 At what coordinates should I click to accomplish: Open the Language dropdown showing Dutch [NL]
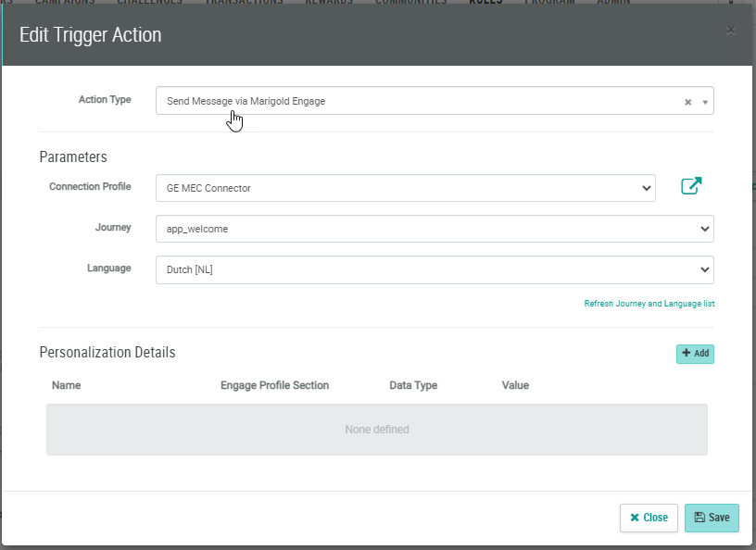point(434,269)
